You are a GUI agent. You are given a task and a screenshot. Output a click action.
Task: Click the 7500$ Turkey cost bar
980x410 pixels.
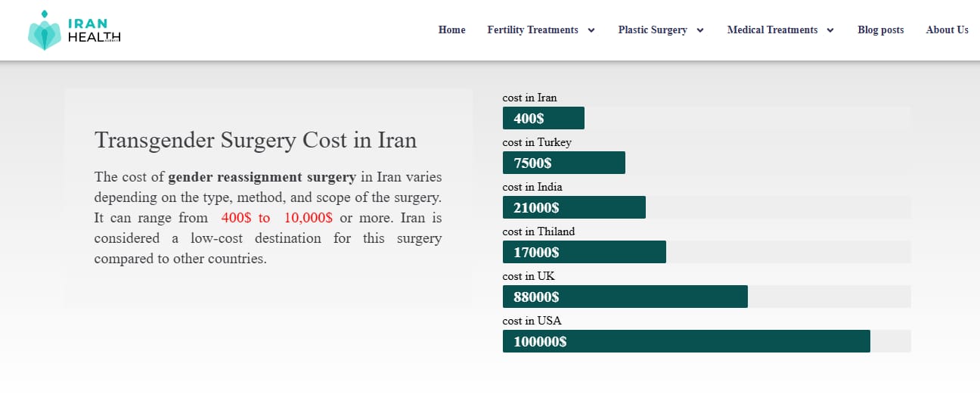pos(563,163)
